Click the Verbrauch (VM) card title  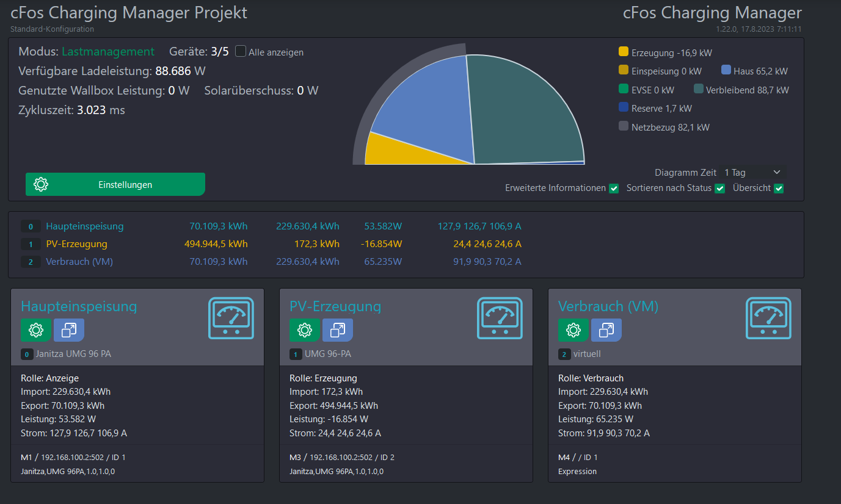click(x=608, y=306)
